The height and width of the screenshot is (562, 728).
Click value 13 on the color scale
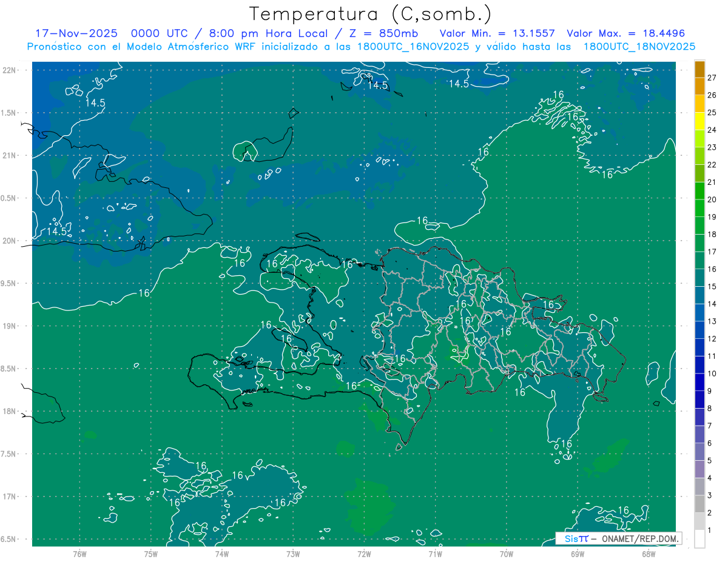click(x=712, y=321)
